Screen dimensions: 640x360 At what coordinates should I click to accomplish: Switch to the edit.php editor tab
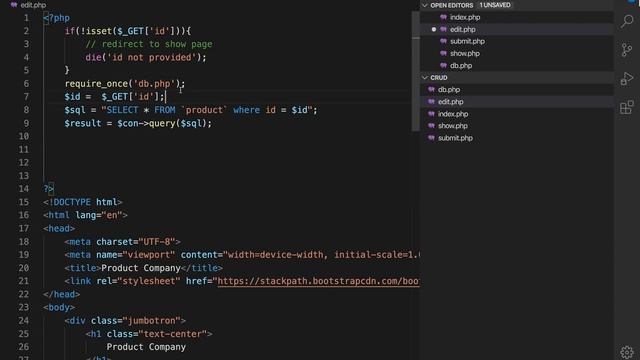pyautogui.click(x=28, y=5)
